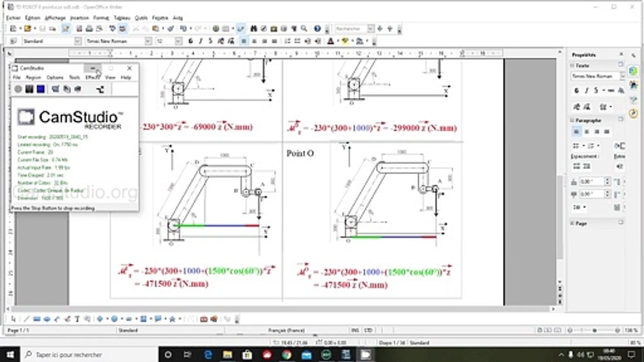Image resolution: width=644 pixels, height=362 pixels.
Task: Open the Options menu in CamStudio
Action: (x=55, y=77)
